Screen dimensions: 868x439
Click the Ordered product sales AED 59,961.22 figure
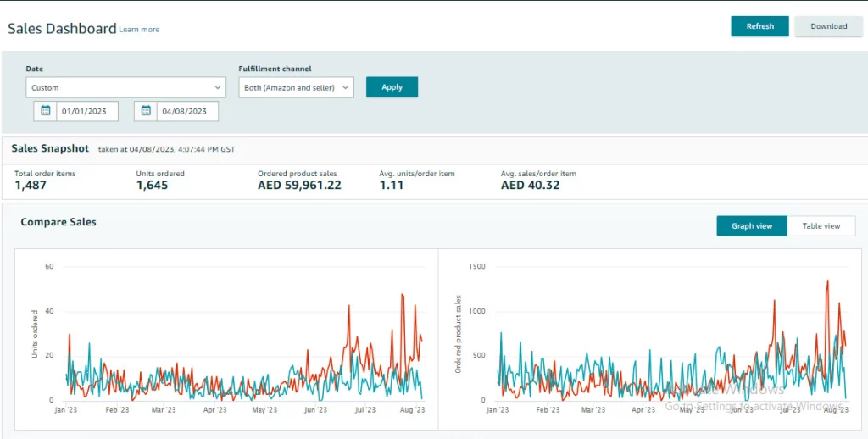tap(299, 186)
